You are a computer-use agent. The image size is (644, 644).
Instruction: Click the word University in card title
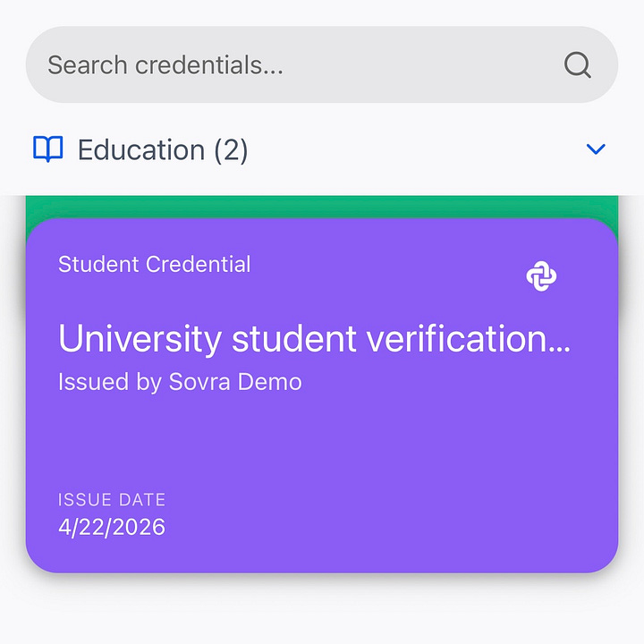[x=140, y=339]
